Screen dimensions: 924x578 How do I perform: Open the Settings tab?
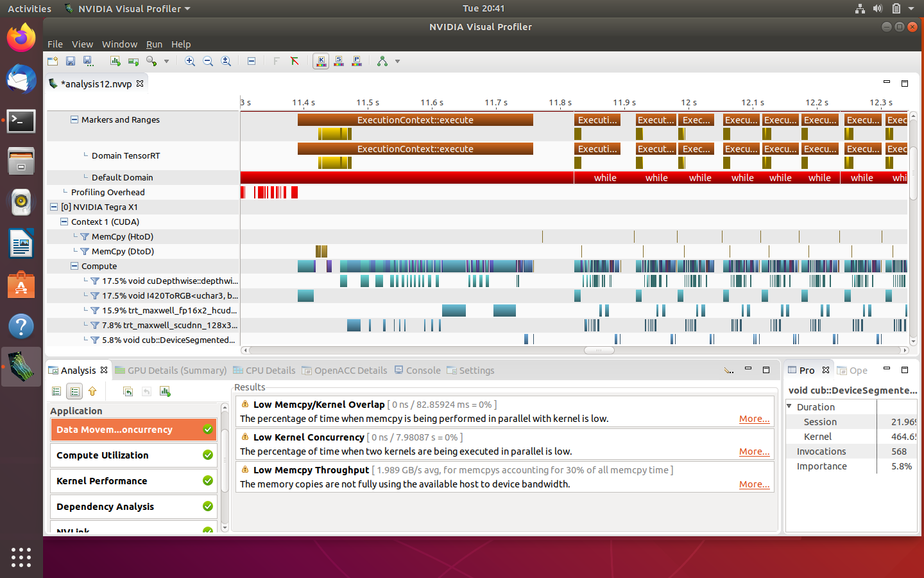pos(470,371)
